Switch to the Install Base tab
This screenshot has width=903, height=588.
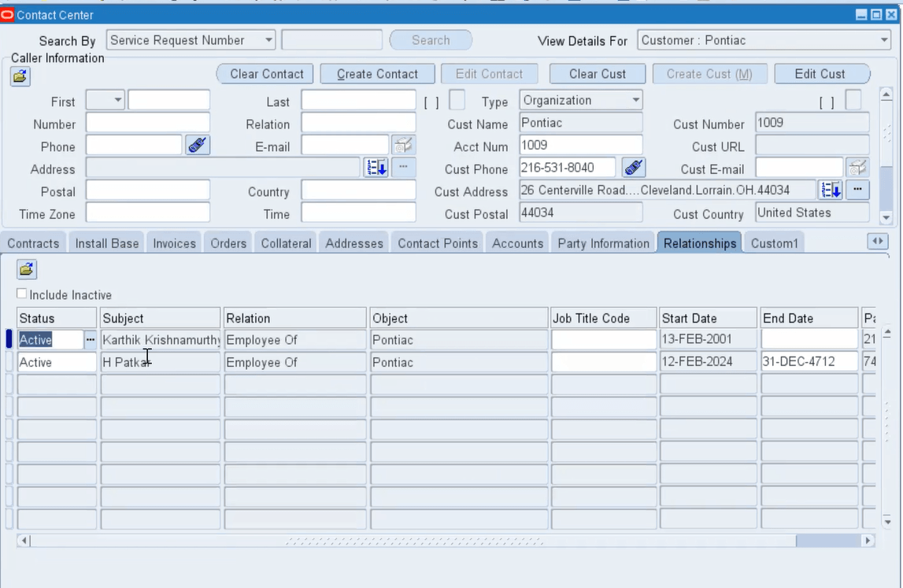tap(107, 243)
